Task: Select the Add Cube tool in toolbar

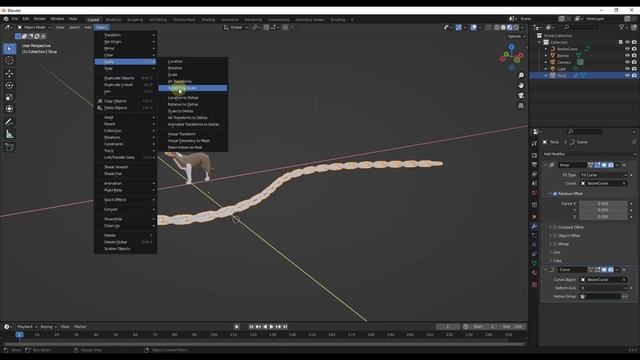Action: (x=9, y=147)
